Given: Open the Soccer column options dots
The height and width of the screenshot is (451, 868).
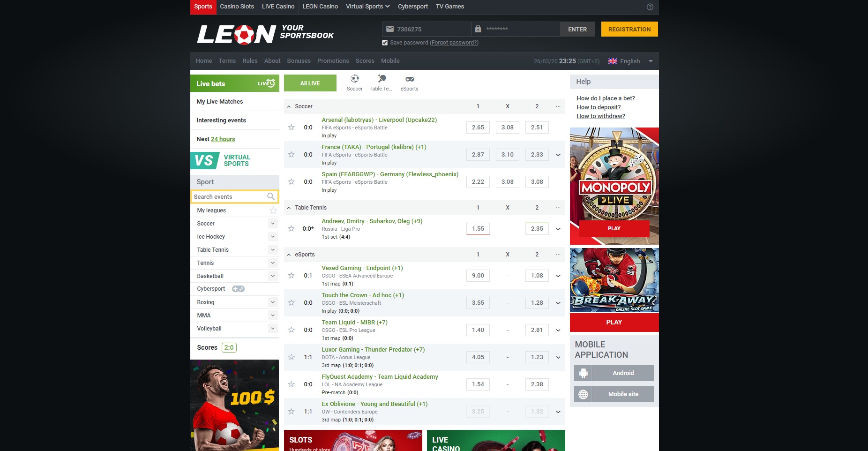Looking at the screenshot, I should (x=558, y=107).
